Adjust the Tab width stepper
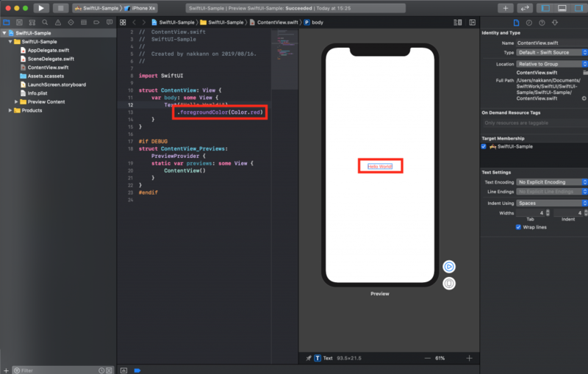This screenshot has height=374, width=588. point(548,213)
